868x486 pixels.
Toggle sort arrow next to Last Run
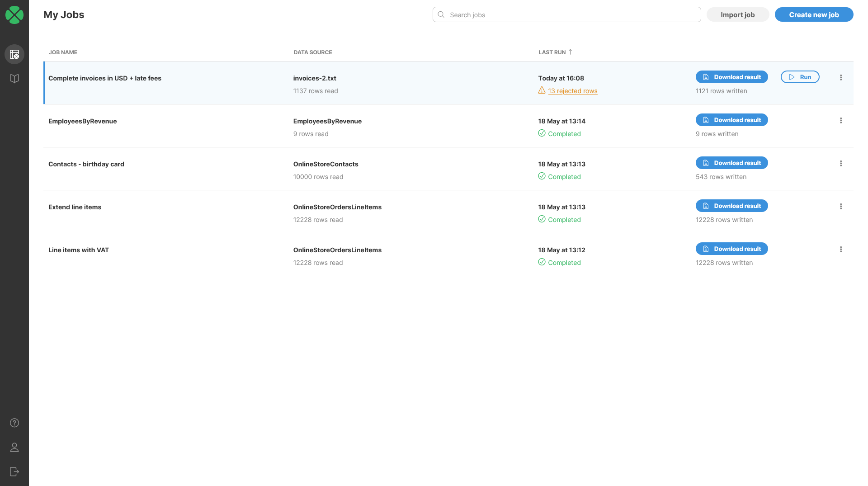point(570,52)
